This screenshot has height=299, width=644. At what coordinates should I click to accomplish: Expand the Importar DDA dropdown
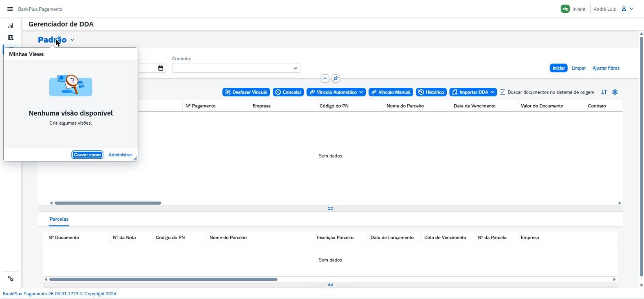tap(492, 92)
